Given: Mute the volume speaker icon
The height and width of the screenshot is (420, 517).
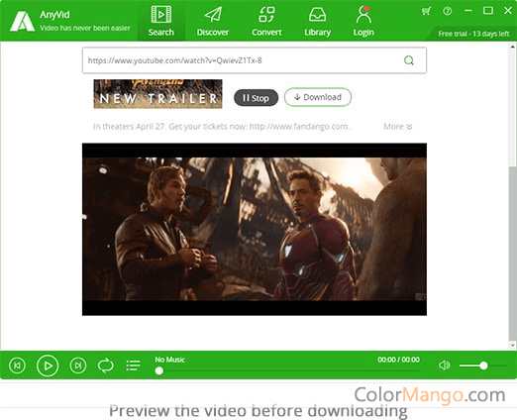Looking at the screenshot, I should point(445,365).
